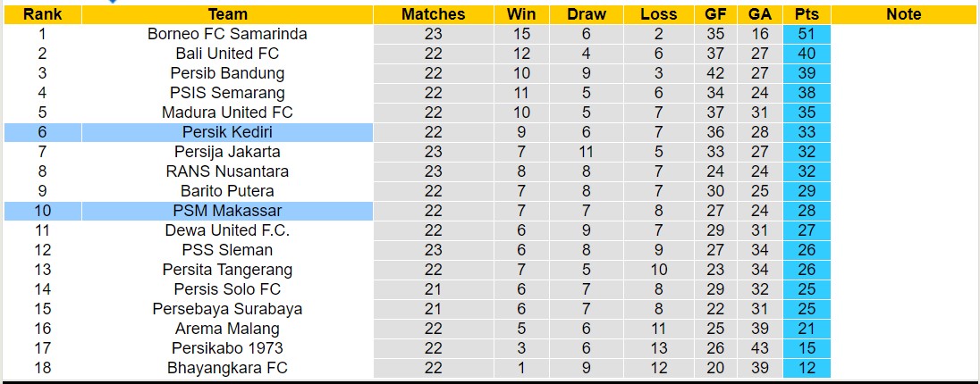
Task: Click the 51 points cell for Borneo
Action: 807,34
